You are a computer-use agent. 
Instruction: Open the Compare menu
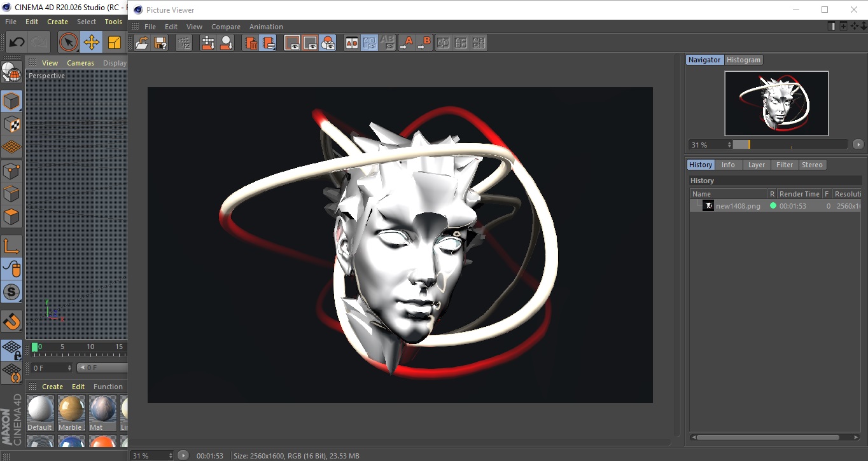click(225, 27)
